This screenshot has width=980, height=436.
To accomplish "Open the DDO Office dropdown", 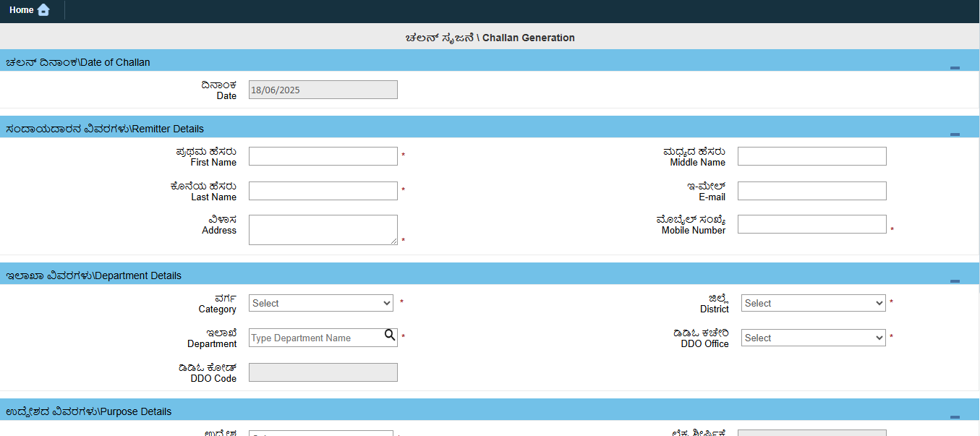I will (812, 337).
